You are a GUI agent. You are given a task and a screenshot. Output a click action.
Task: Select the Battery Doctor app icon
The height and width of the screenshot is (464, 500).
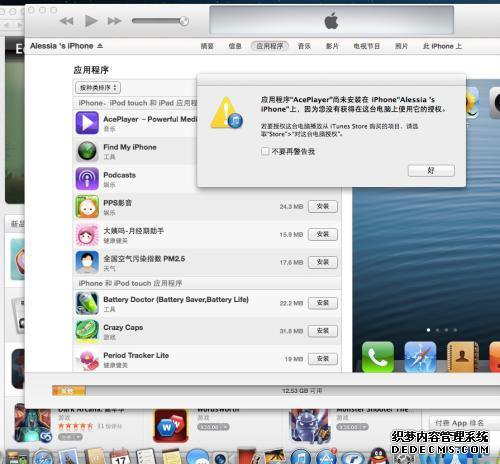click(x=87, y=303)
